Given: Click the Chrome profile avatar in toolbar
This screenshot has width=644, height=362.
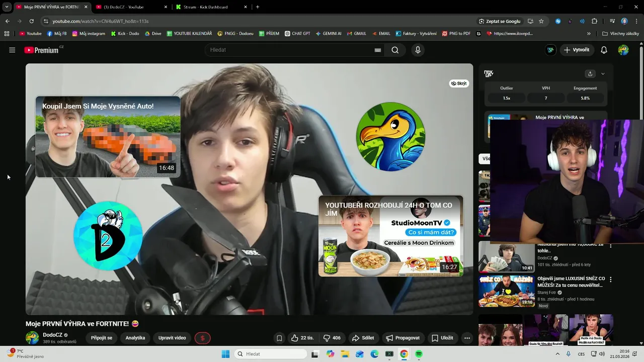Looking at the screenshot, I should pos(624,21).
